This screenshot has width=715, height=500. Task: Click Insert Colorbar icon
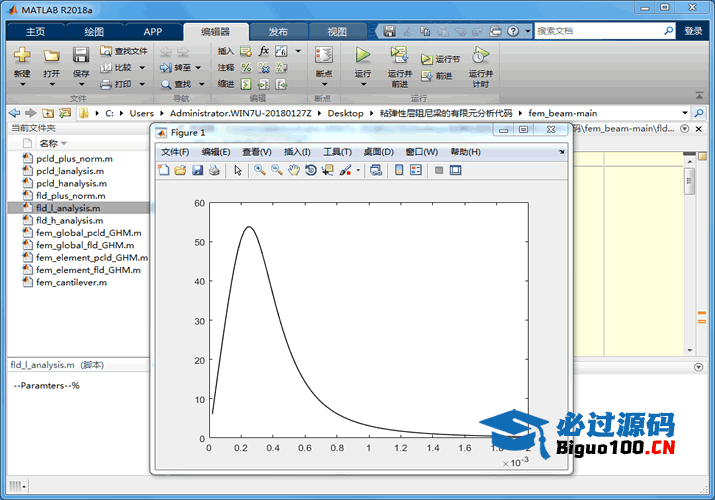pos(399,170)
